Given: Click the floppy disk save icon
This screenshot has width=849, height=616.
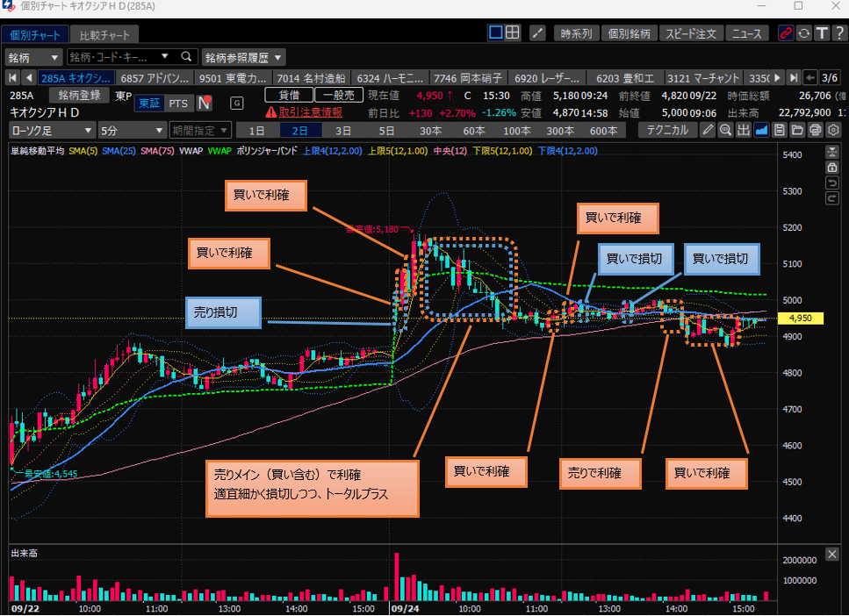Looking at the screenshot, I should pos(780,130).
